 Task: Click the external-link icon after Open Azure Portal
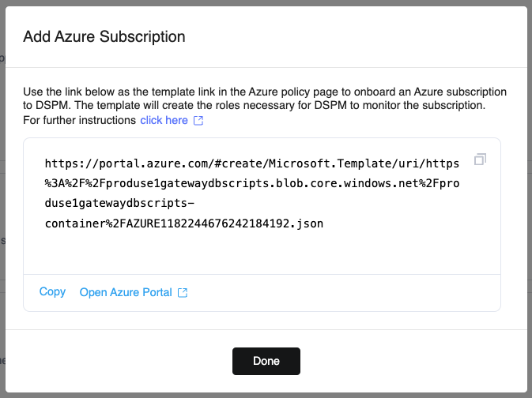click(183, 293)
